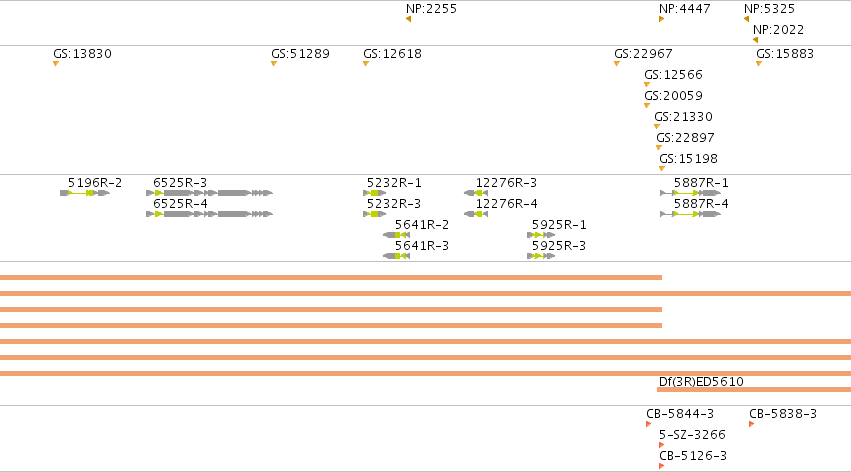Select the GS:21330 marker label

683,117
